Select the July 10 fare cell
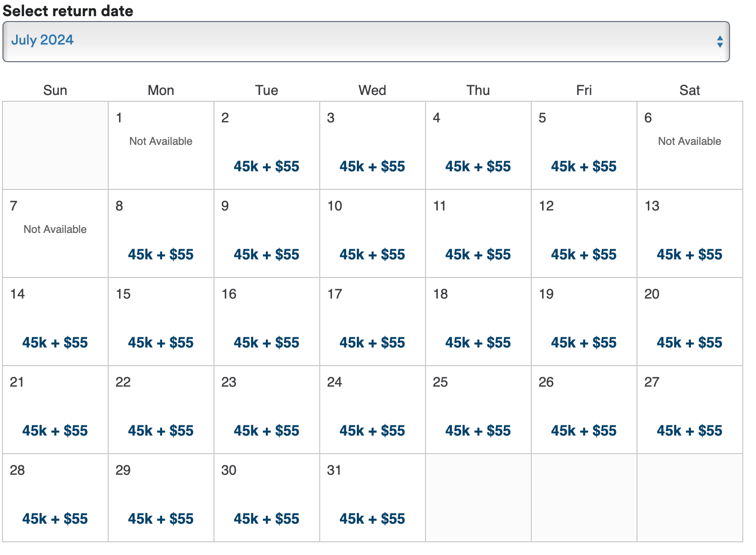756x555 pixels. [x=372, y=254]
